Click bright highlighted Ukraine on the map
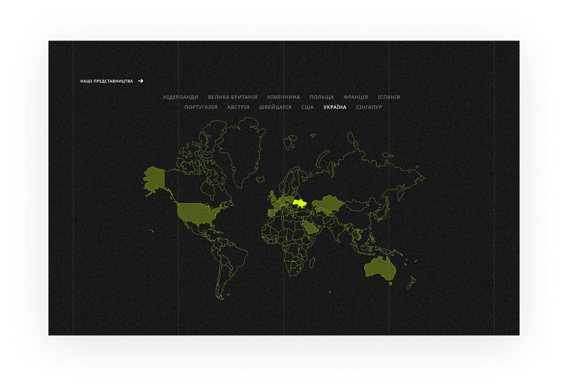568x392 pixels. (x=300, y=203)
